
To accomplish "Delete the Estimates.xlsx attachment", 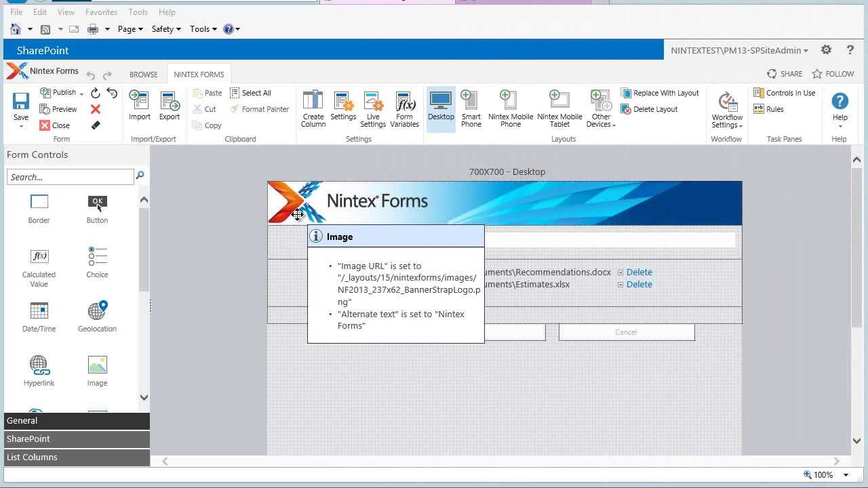I will [x=639, y=284].
